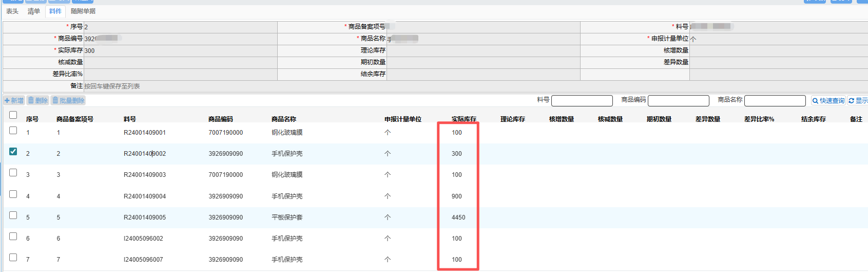
Task: Click 钢化玻璃膜 in row R24001409001
Action: (x=287, y=133)
